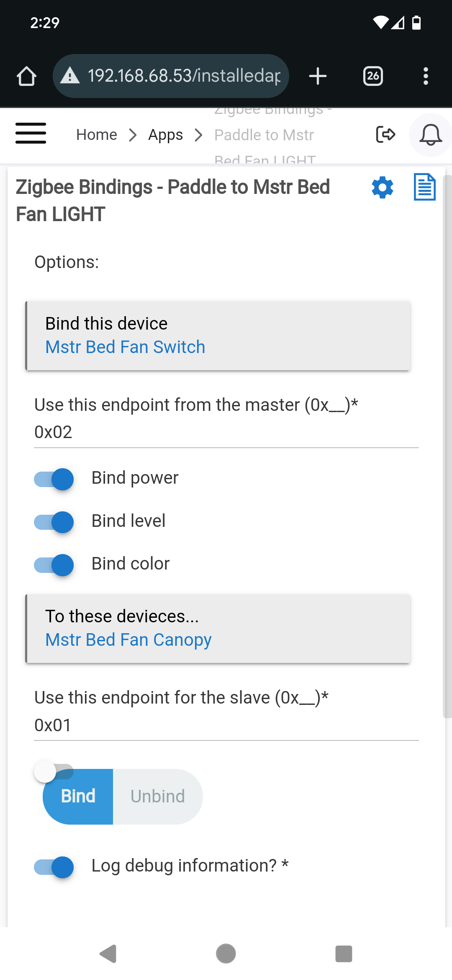Screen dimensions: 452x980
Task: Select Bind in the Bind/Unbind control
Action: 78,795
